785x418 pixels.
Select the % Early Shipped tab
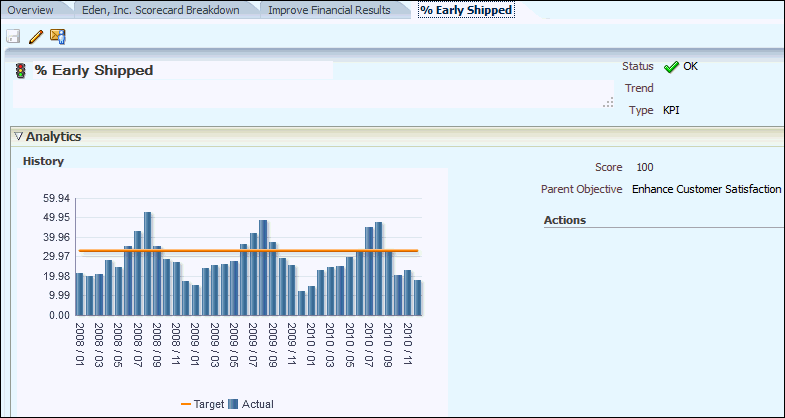coord(466,10)
